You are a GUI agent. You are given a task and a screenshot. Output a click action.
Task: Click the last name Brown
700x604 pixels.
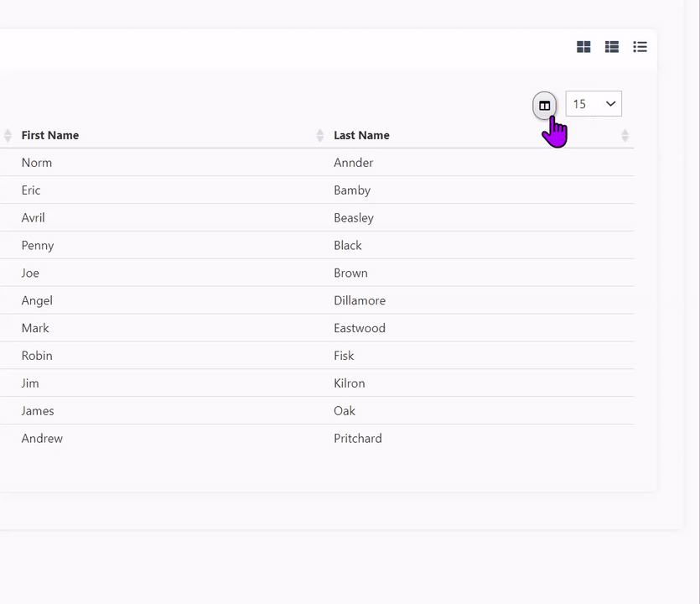pos(351,273)
